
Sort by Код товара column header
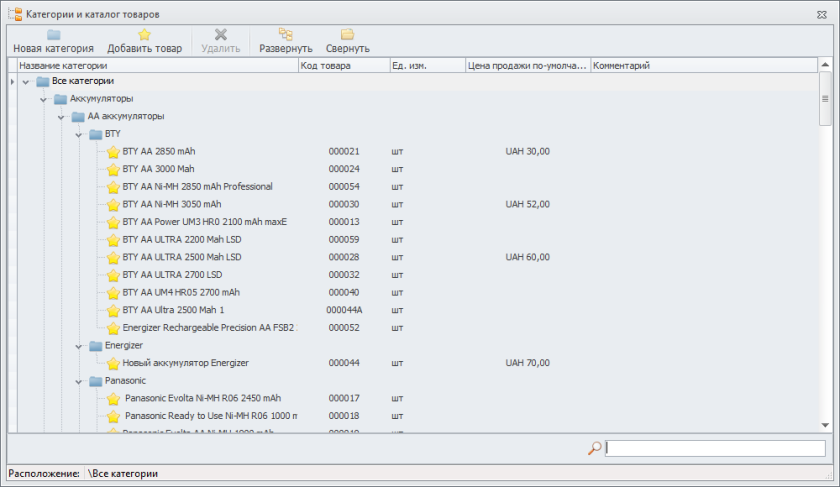pos(343,66)
